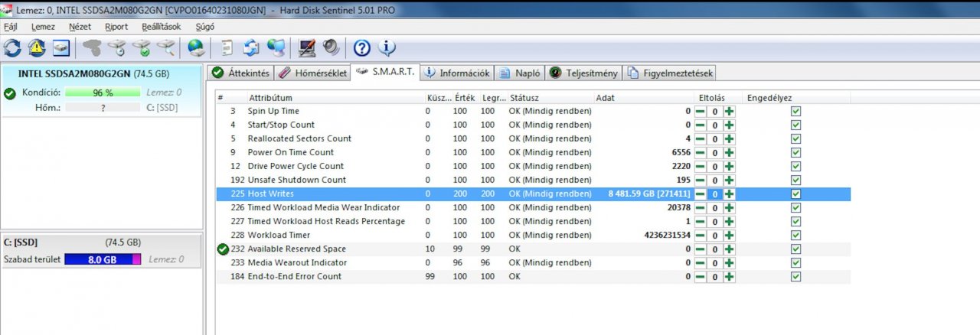Click the green 96 % condition bar
The width and height of the screenshot is (980, 335).
coord(103,93)
